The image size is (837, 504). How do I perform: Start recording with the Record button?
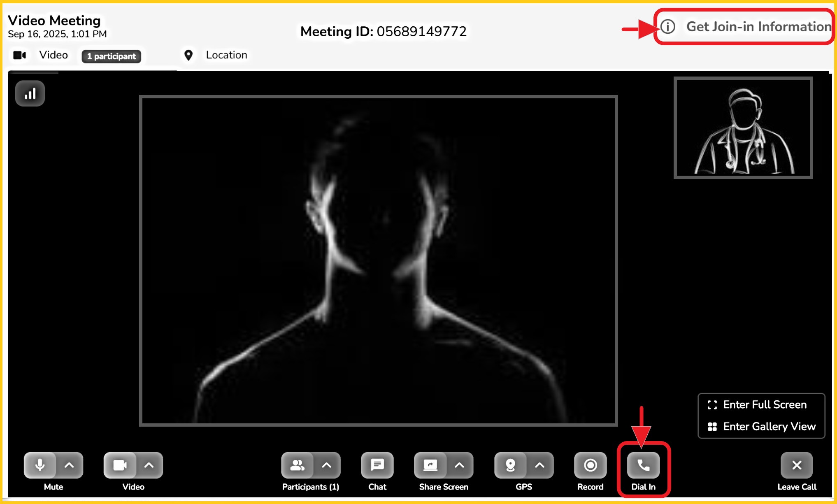coord(590,465)
